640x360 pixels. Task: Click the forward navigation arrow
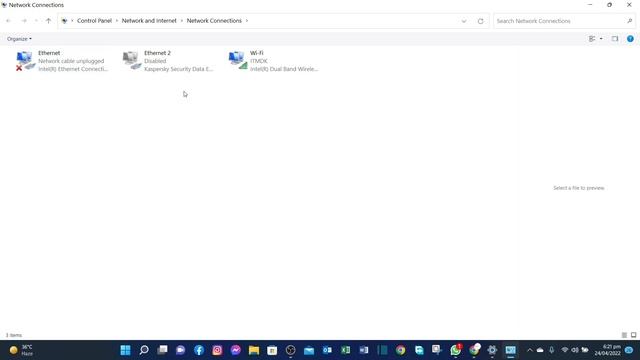(x=24, y=21)
